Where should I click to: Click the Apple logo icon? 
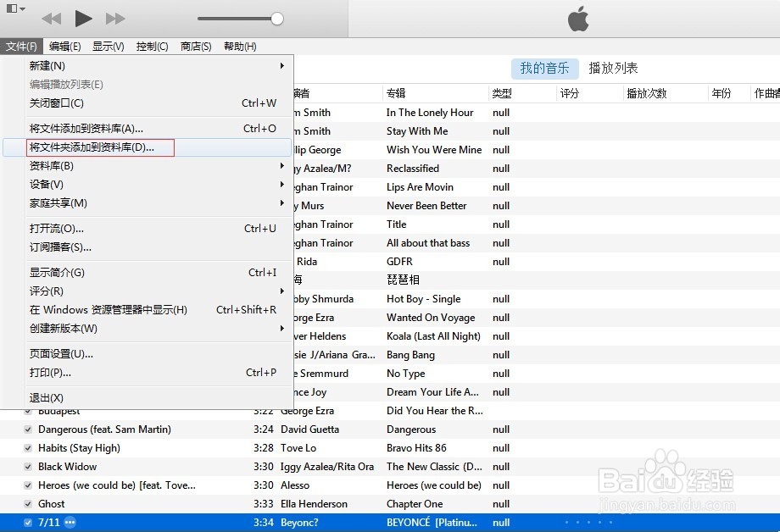(x=579, y=18)
